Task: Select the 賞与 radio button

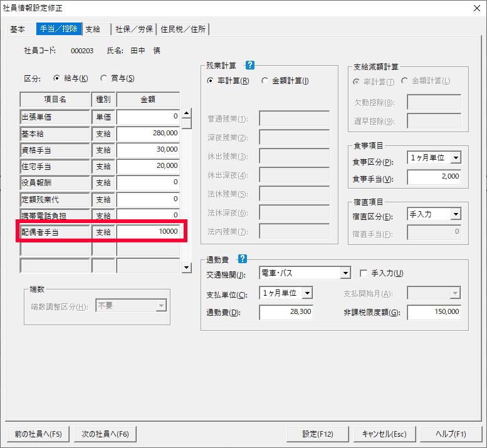Action: pos(104,78)
